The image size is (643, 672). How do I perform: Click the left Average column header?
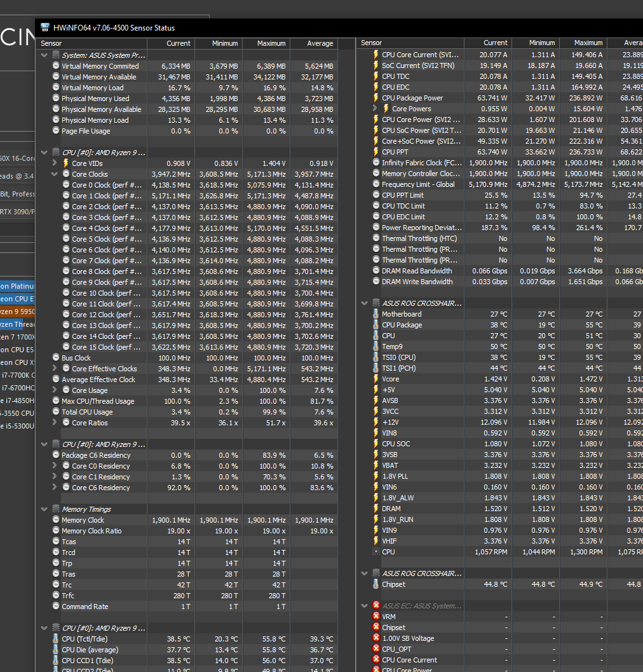[x=314, y=43]
